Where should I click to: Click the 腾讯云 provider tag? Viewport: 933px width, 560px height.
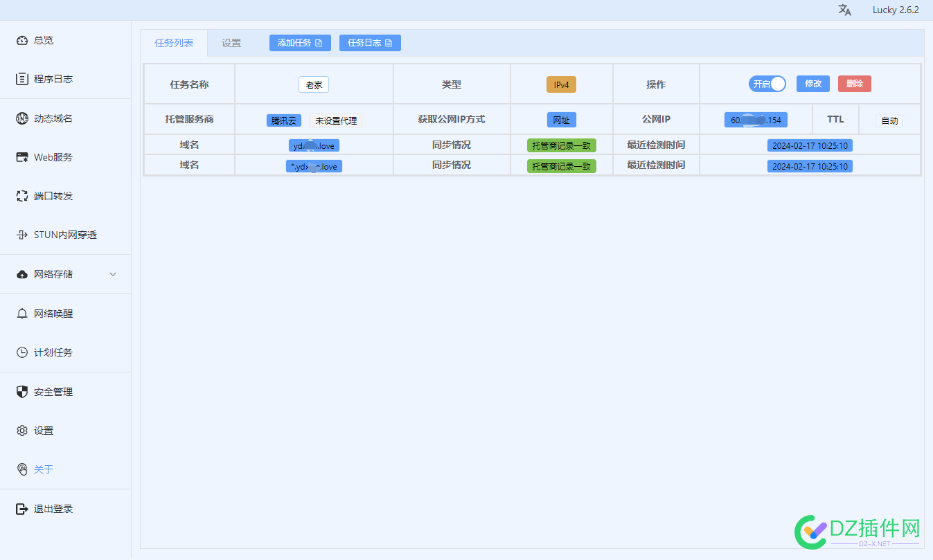tap(284, 120)
